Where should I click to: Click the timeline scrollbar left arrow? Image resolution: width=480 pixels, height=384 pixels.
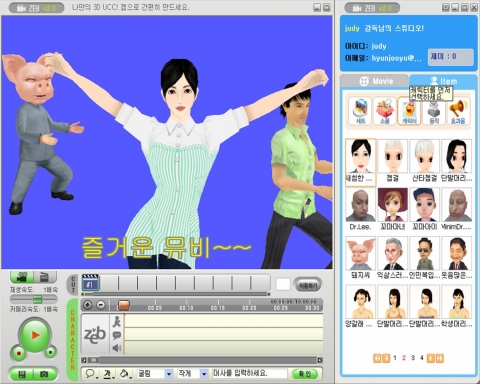(84, 360)
